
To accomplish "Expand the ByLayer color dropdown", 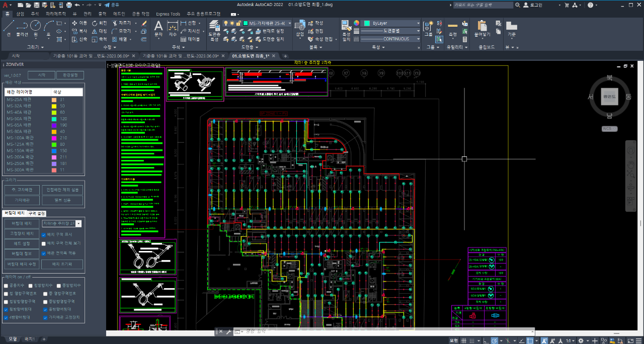I will coord(418,23).
